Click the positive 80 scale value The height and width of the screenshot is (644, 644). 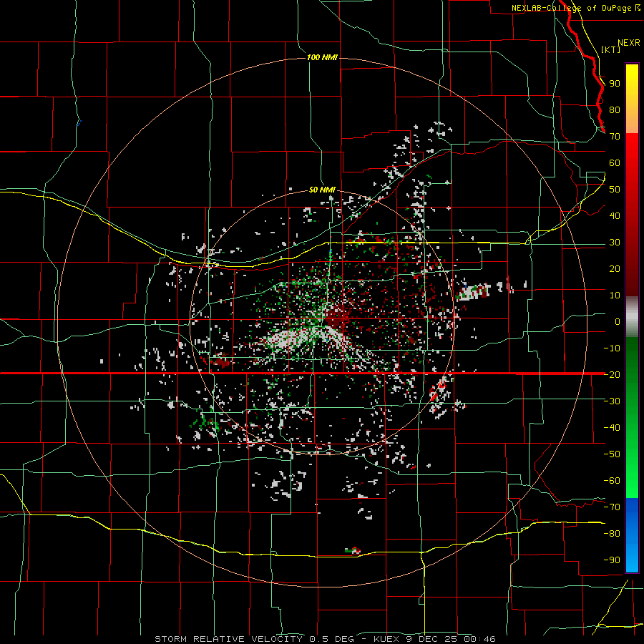click(x=615, y=109)
